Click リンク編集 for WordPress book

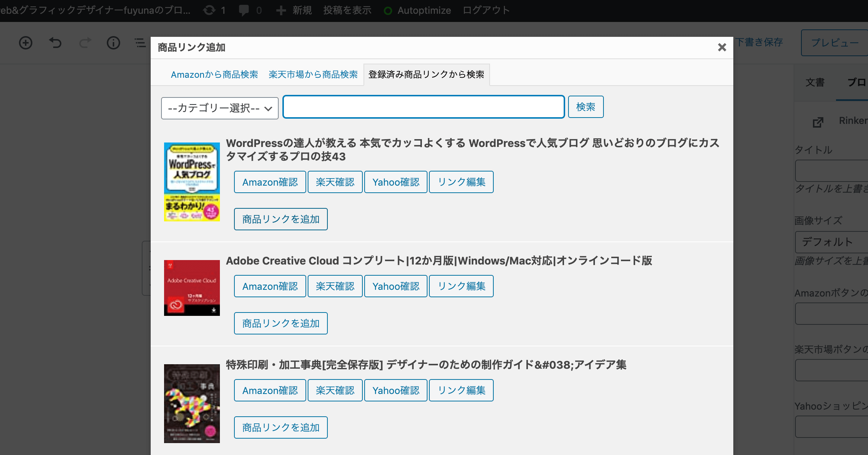point(461,182)
